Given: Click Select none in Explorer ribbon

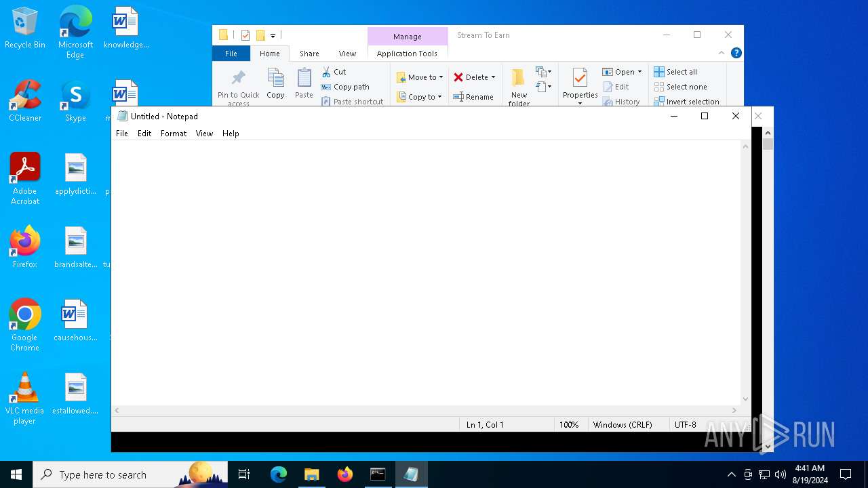Looking at the screenshot, I should pos(680,87).
